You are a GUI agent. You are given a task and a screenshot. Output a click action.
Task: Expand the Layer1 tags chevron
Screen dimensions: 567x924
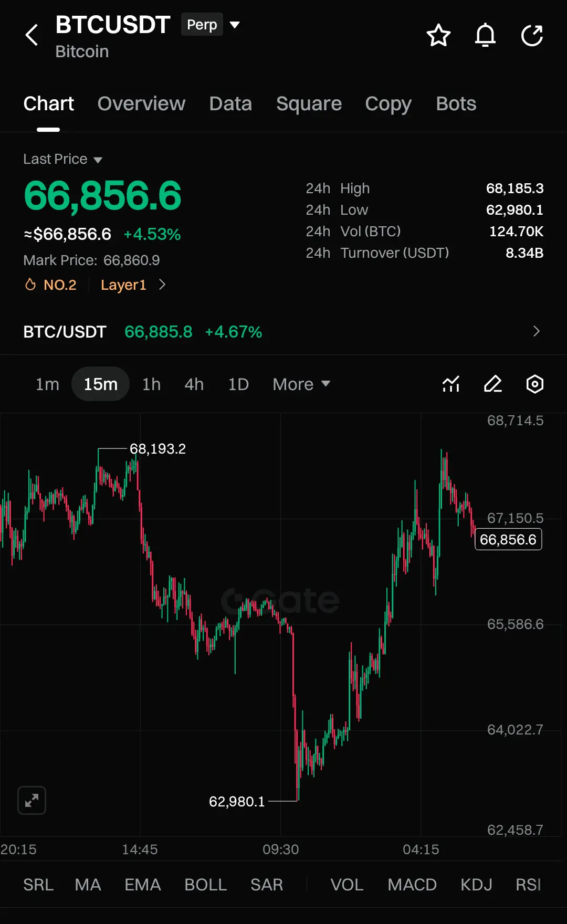[x=162, y=285]
